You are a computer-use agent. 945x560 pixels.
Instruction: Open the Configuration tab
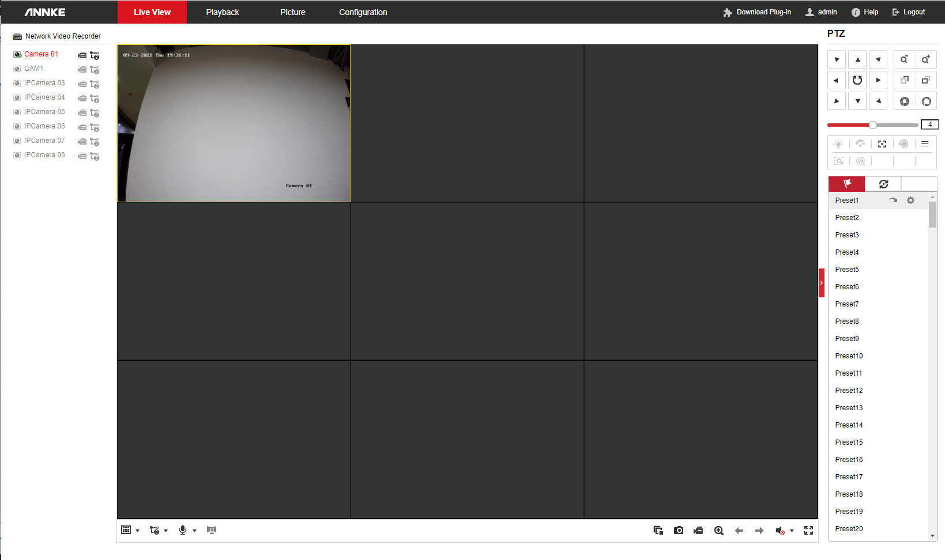pyautogui.click(x=363, y=12)
